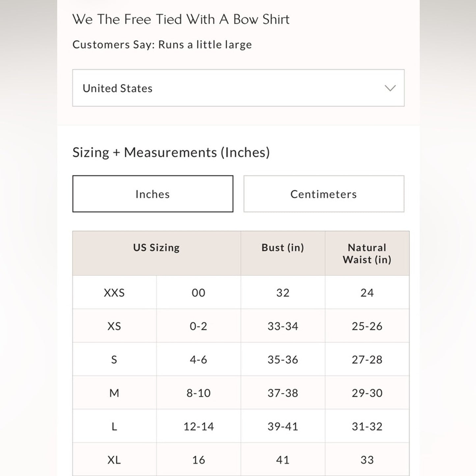Select the L size row label
The height and width of the screenshot is (476, 476).
[x=114, y=427]
